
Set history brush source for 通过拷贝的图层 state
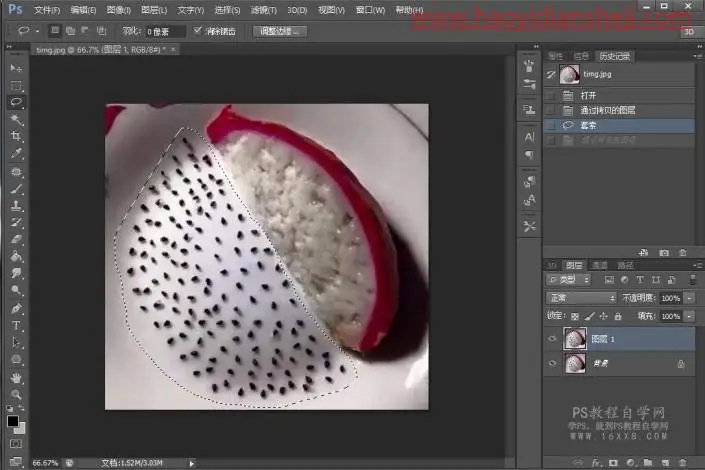(x=550, y=110)
